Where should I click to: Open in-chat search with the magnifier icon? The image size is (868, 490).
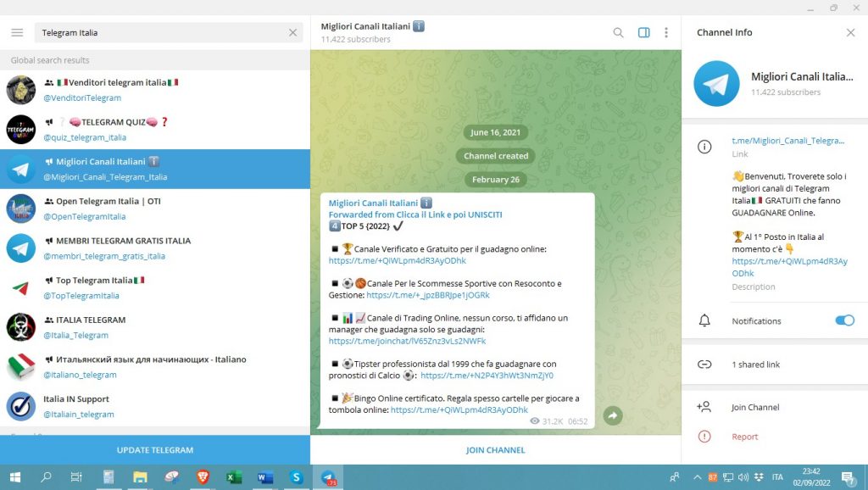[618, 32]
